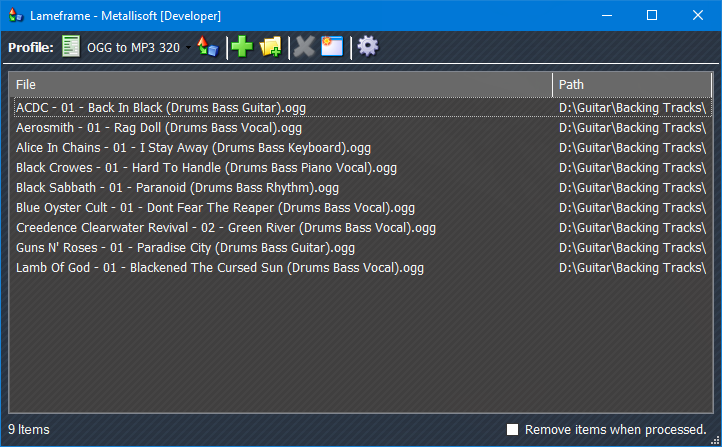
Task: Select Black Crowes Hard To Handle row
Action: (x=206, y=167)
